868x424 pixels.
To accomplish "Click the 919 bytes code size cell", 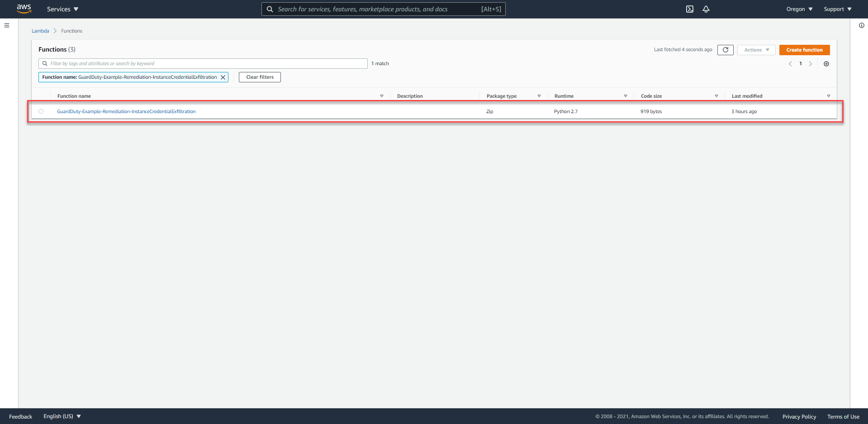I will (651, 111).
